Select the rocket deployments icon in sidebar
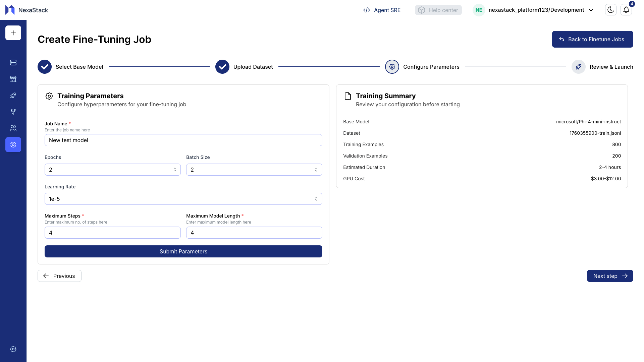Viewport: 644px width, 362px height. [13, 95]
